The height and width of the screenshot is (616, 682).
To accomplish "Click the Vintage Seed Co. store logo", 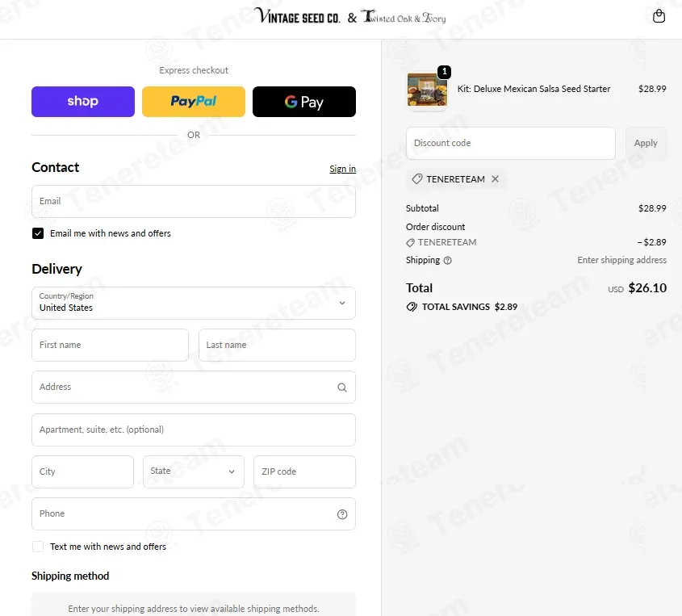I will (297, 16).
